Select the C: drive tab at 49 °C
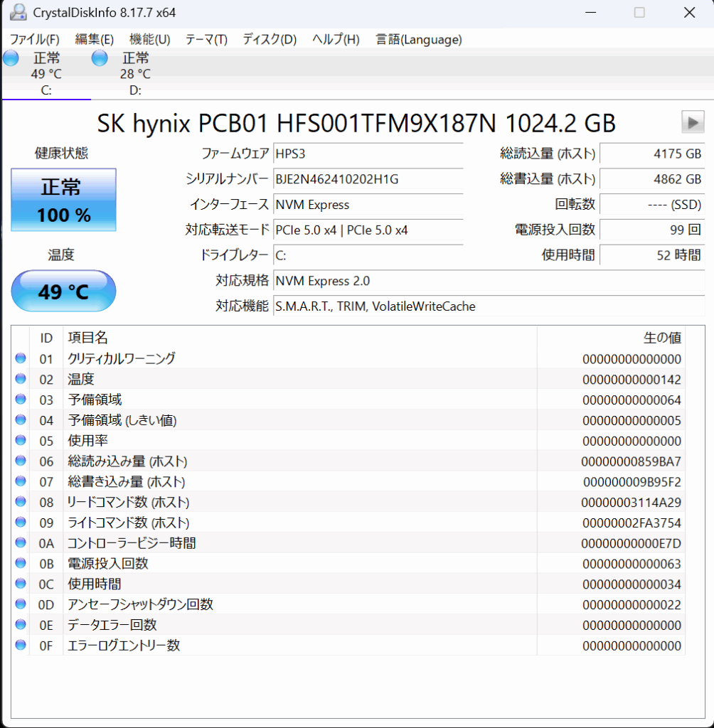714x728 pixels. (46, 74)
